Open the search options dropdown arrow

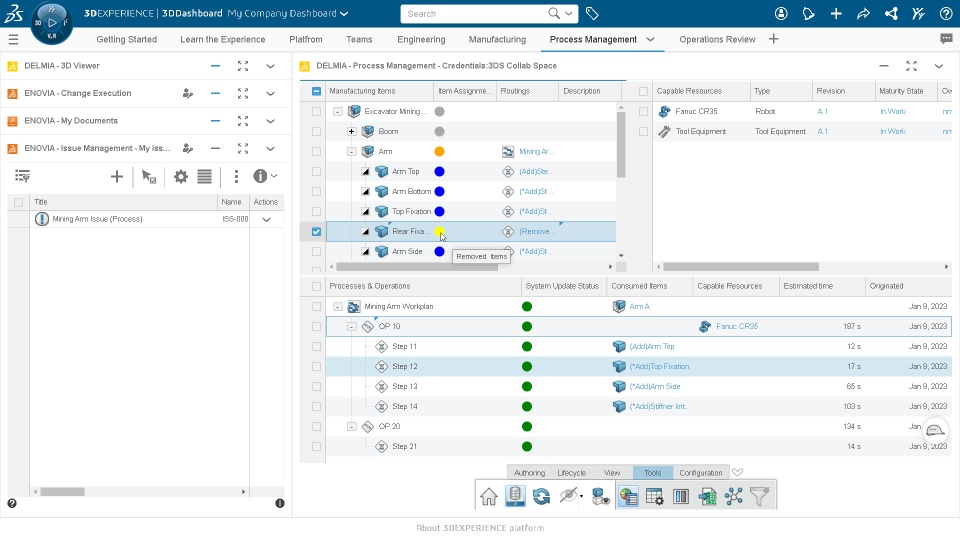(569, 13)
